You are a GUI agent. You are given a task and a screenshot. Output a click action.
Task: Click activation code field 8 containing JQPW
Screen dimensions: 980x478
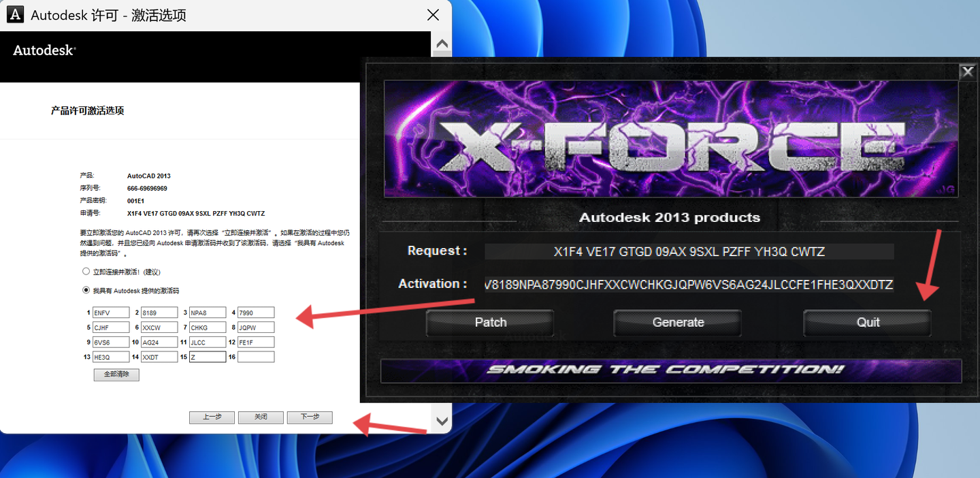256,328
